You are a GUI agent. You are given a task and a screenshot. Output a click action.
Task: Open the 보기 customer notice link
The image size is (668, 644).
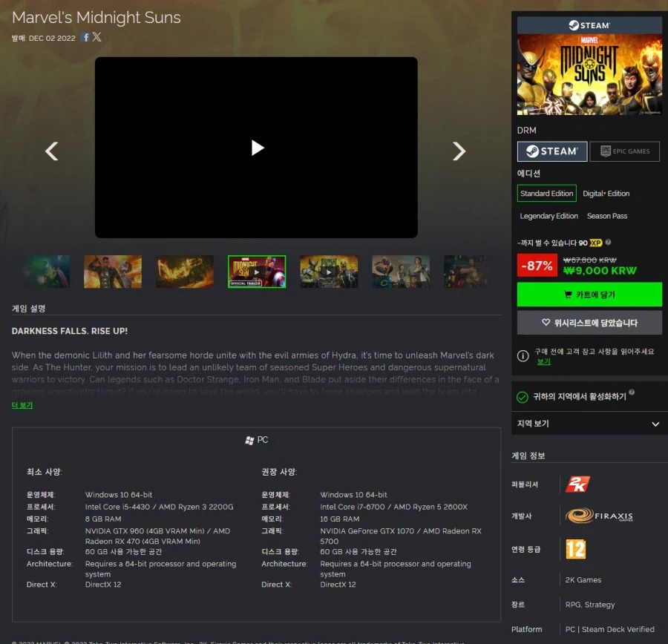coord(544,361)
